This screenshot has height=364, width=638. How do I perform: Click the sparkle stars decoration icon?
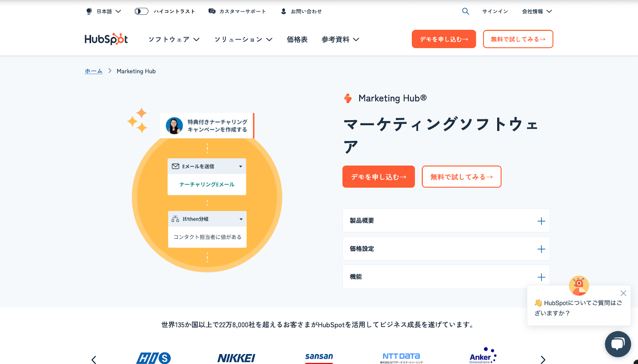coord(138,120)
